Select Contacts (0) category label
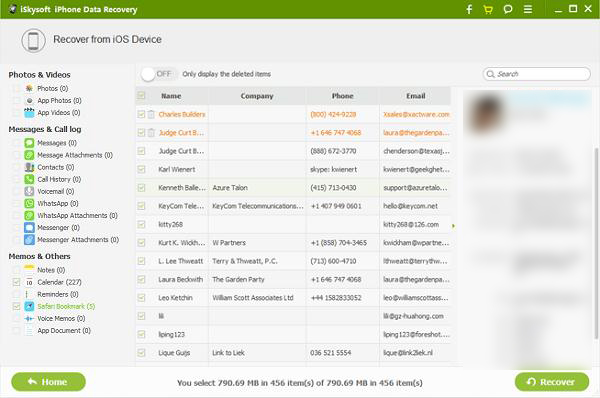This screenshot has width=600, height=398. click(55, 167)
